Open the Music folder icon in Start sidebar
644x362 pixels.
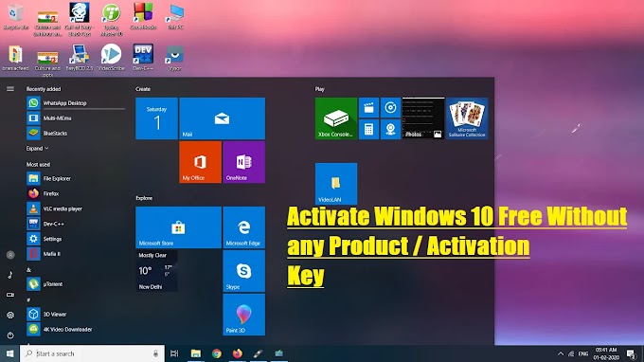(x=10, y=275)
